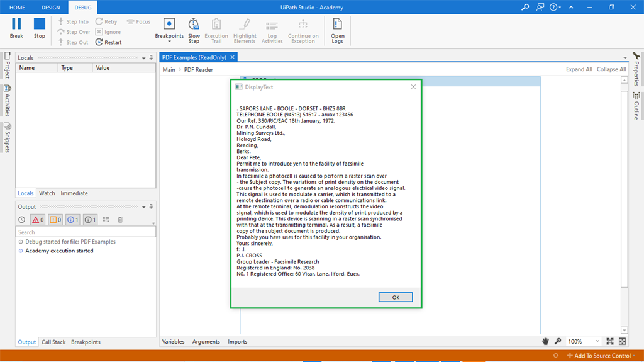Switch to the Call Stack tab
644x362 pixels.
point(53,342)
